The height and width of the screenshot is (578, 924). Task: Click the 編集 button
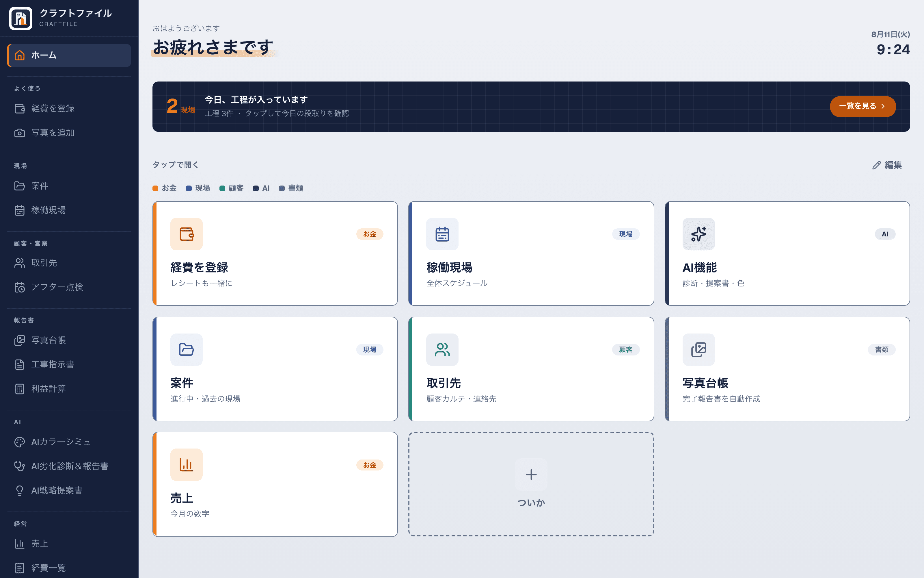click(886, 165)
